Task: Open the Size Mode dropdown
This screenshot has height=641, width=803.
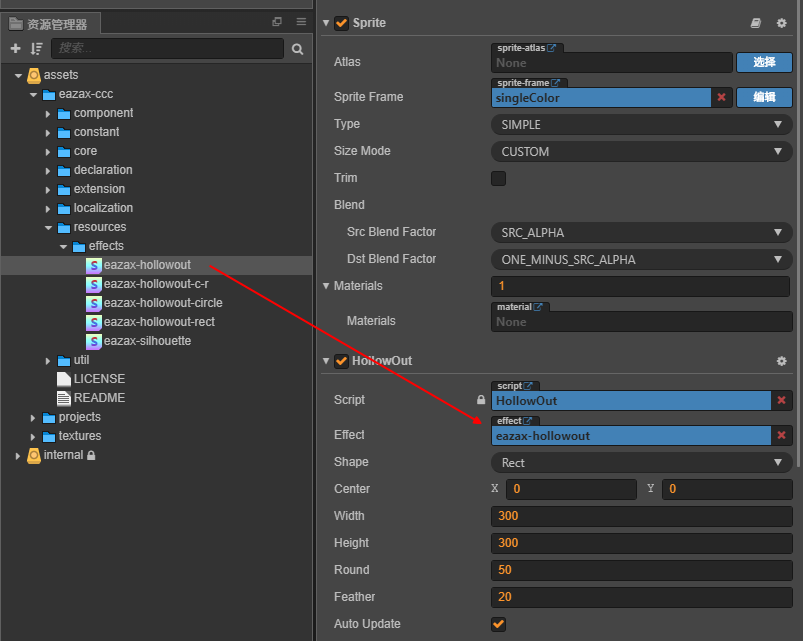Action: click(642, 152)
